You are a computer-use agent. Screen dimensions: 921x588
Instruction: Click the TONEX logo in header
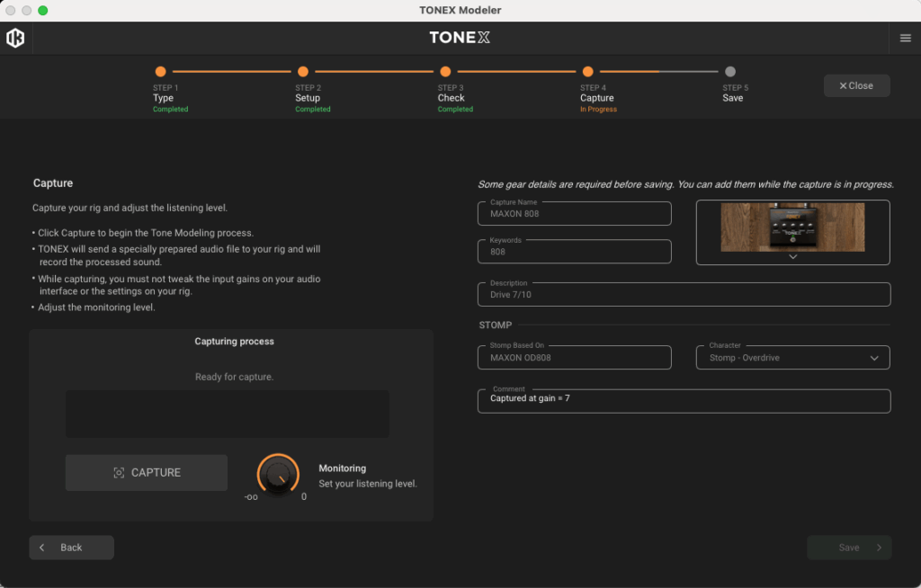[460, 38]
